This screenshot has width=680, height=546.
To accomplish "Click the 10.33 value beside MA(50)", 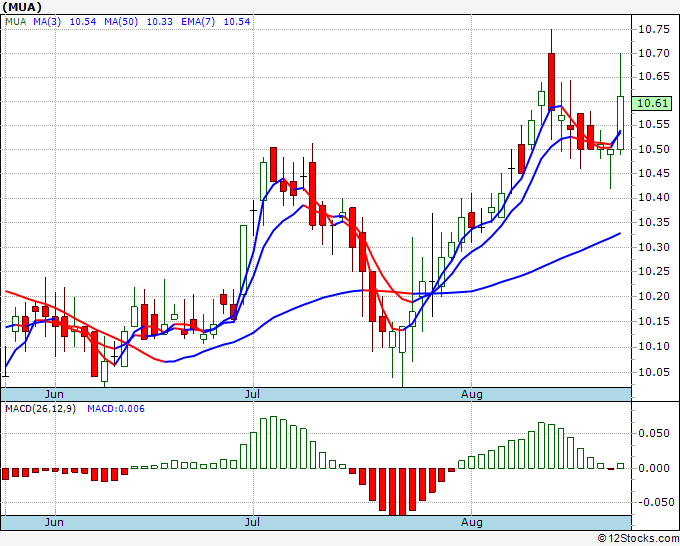I will click(160, 22).
